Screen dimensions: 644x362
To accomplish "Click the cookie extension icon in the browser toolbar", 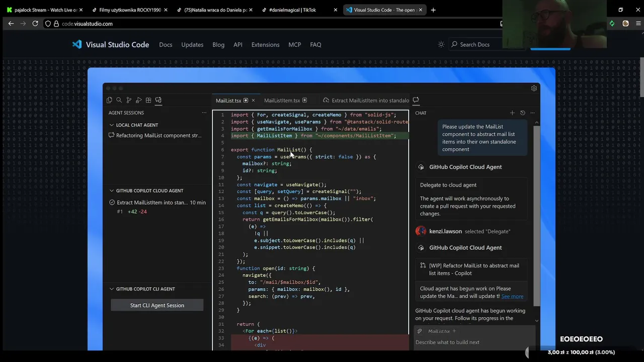I will click(x=625, y=24).
